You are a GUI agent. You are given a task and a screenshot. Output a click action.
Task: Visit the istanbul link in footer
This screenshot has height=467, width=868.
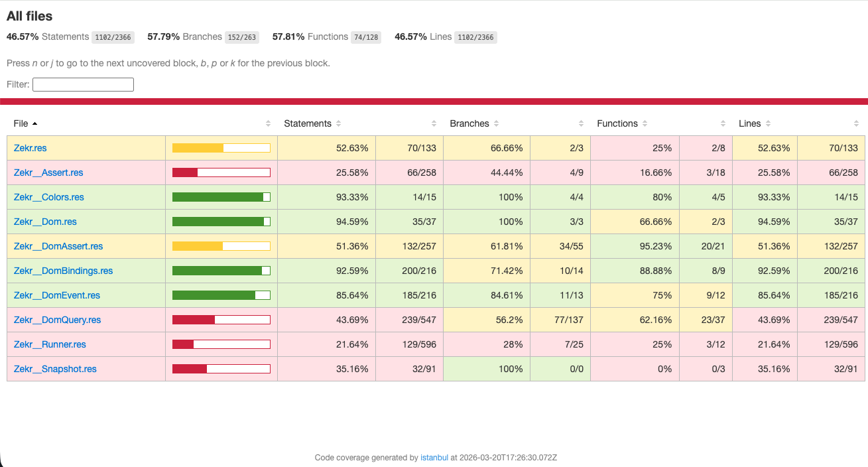434,458
